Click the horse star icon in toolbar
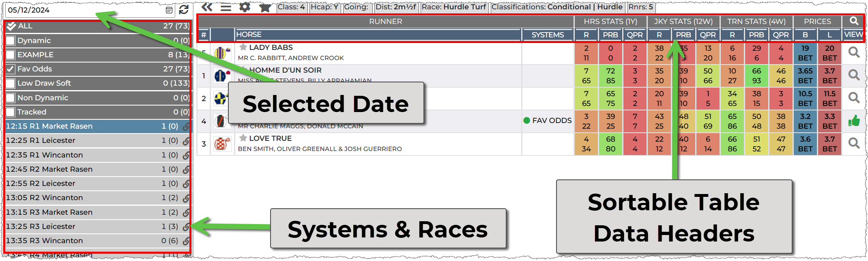This screenshot has width=868, height=261. point(265,7)
